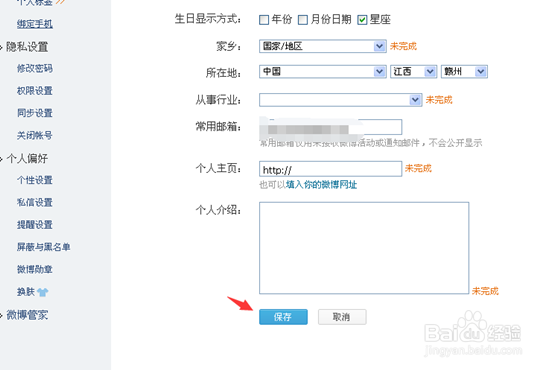Image resolution: width=554 pixels, height=370 pixels.
Task: Tick the 月份日期 birthday display checkbox
Action: point(303,20)
